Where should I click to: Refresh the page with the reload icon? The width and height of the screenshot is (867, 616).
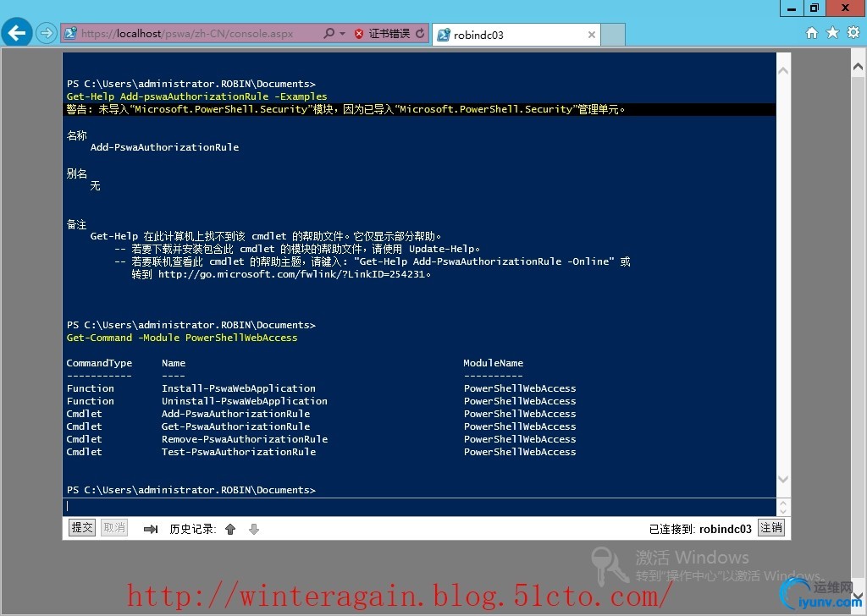tap(420, 34)
